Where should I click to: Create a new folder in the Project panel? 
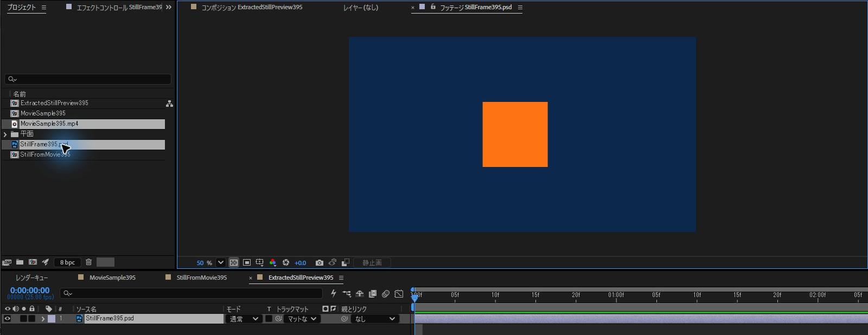click(x=20, y=262)
